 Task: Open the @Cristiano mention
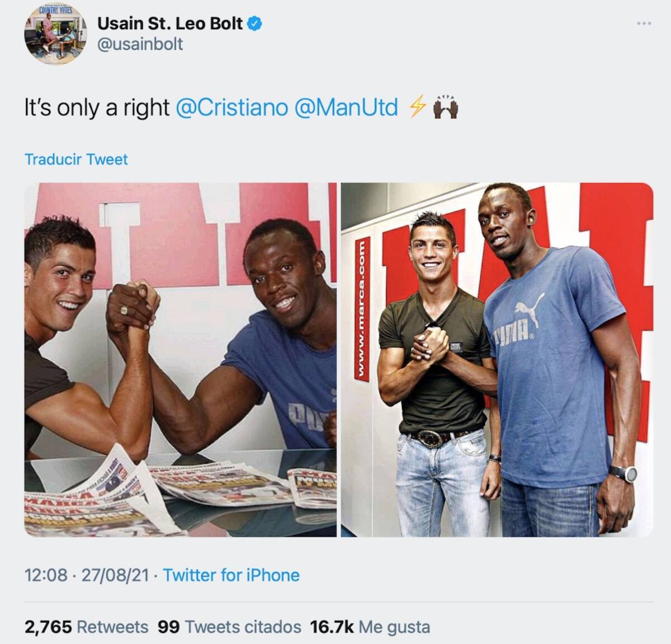[231, 107]
